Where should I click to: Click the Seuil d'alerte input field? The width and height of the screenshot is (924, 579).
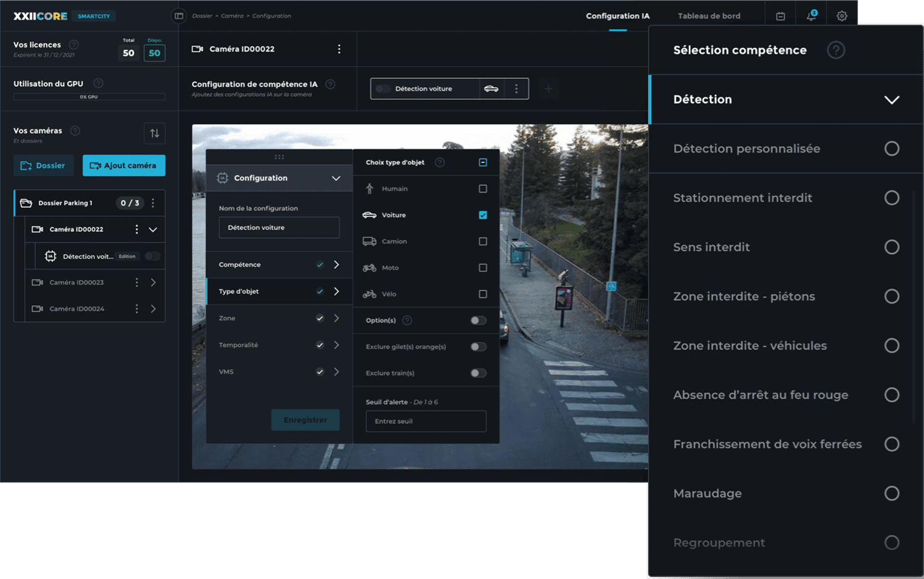(x=426, y=421)
